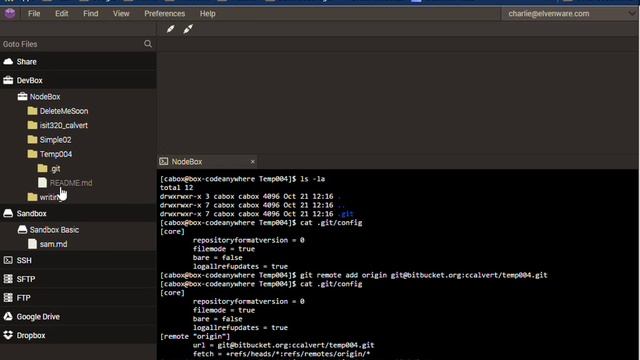This screenshot has width=640, height=360.
Task: Expand the FTP section
Action: click(x=23, y=298)
